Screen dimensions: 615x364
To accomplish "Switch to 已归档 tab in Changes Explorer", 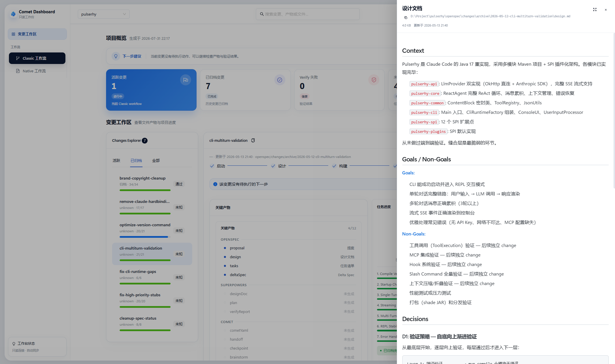I will [x=136, y=161].
